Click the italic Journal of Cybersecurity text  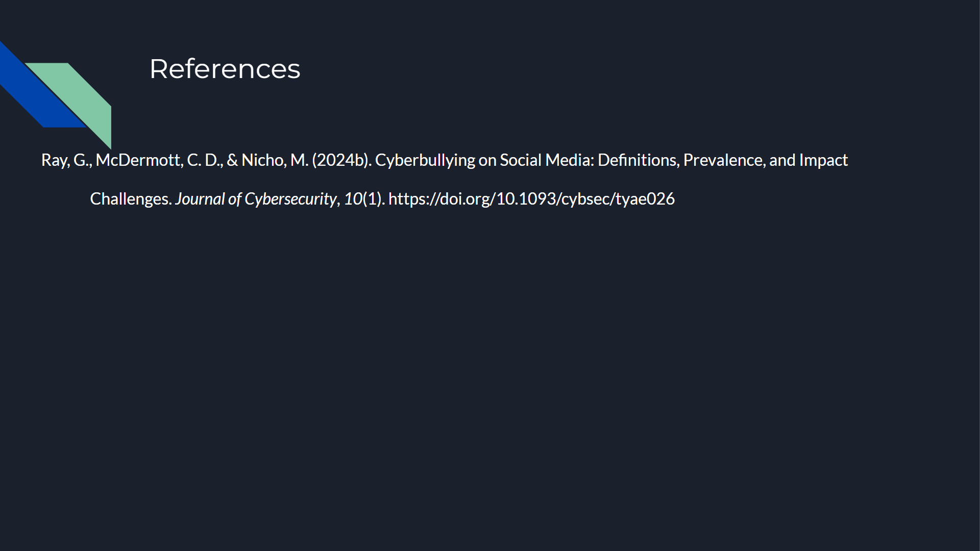[255, 199]
